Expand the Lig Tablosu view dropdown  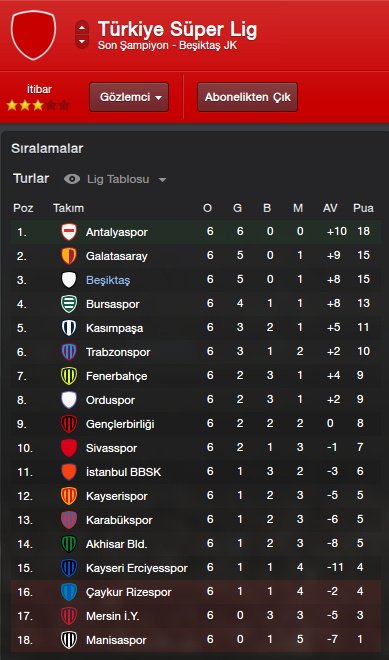click(x=126, y=179)
